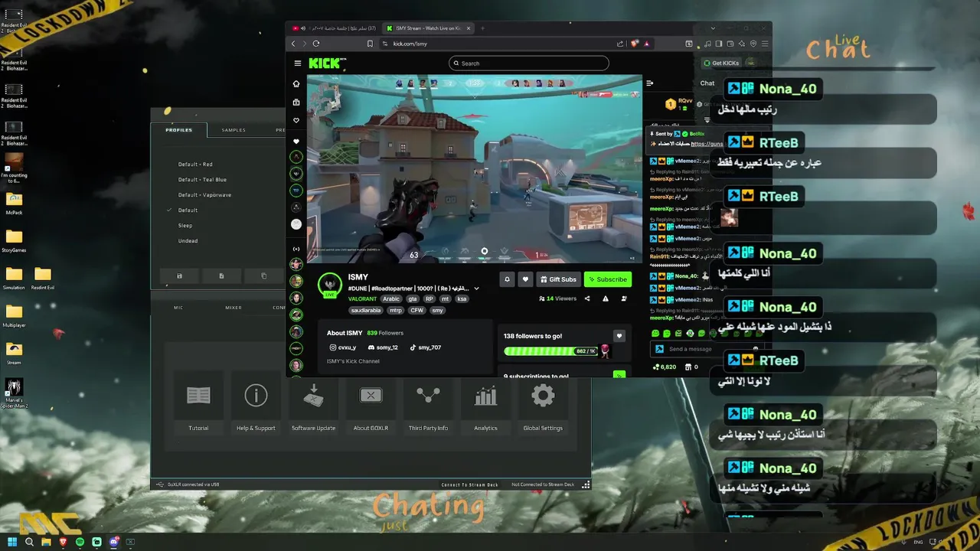Click the saudiarabia tag

[x=365, y=311]
